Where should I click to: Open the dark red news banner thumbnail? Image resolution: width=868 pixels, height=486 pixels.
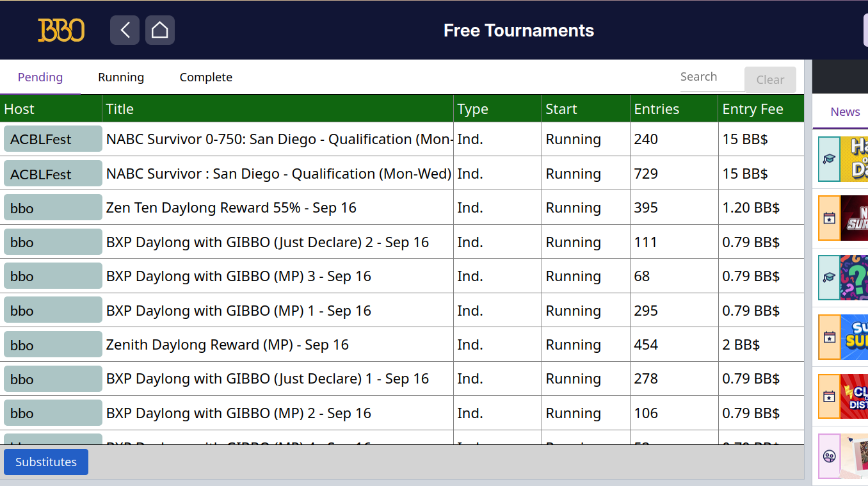[x=854, y=218]
